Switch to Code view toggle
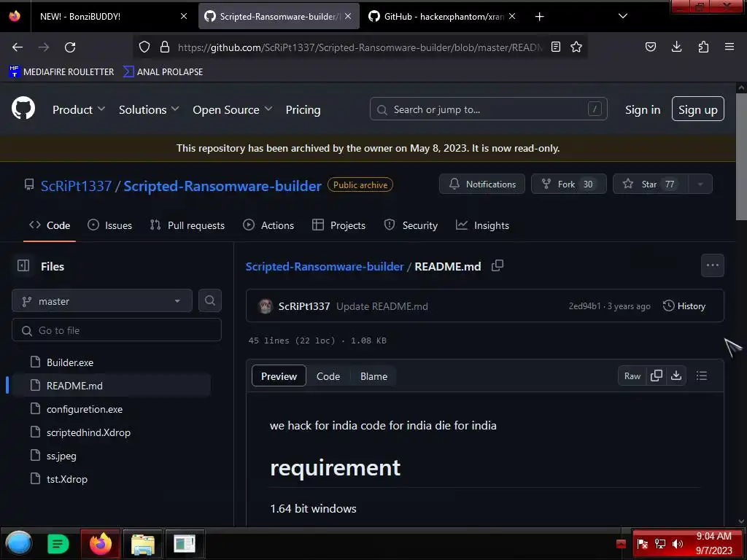 coord(328,376)
